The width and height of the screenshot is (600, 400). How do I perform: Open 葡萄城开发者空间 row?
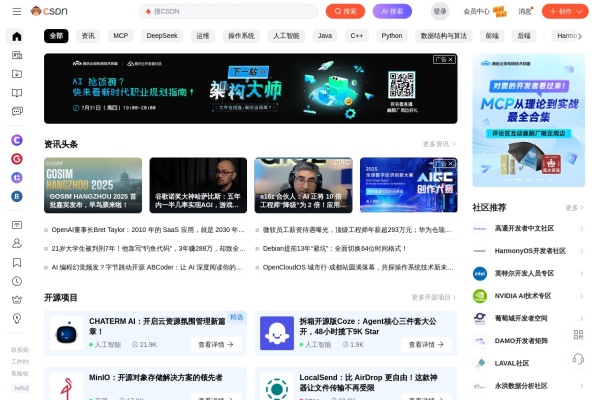point(528,318)
